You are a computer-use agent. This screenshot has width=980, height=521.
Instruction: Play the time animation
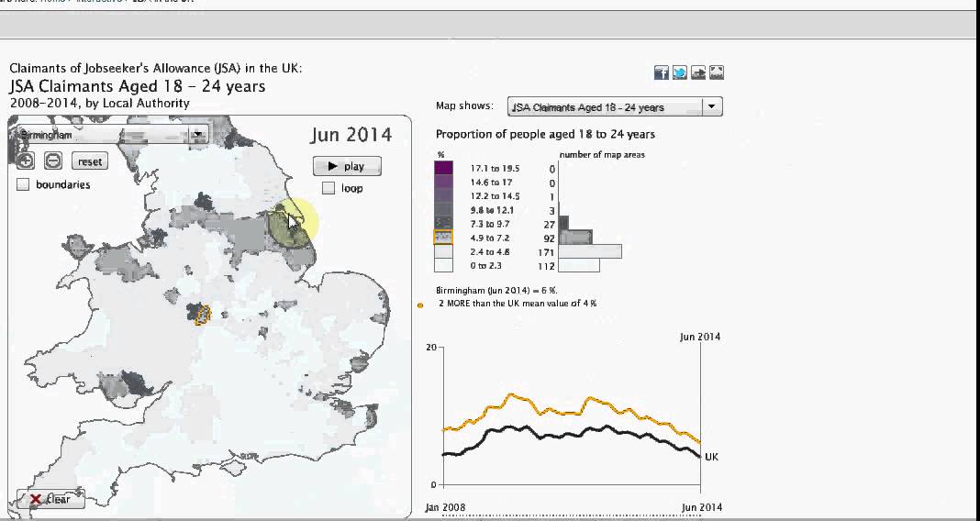(x=347, y=166)
